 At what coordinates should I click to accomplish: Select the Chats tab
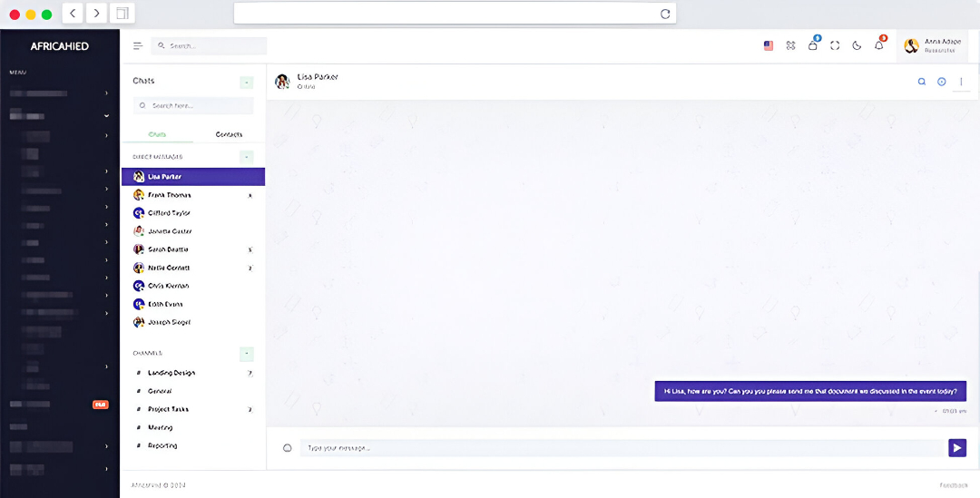click(x=157, y=134)
